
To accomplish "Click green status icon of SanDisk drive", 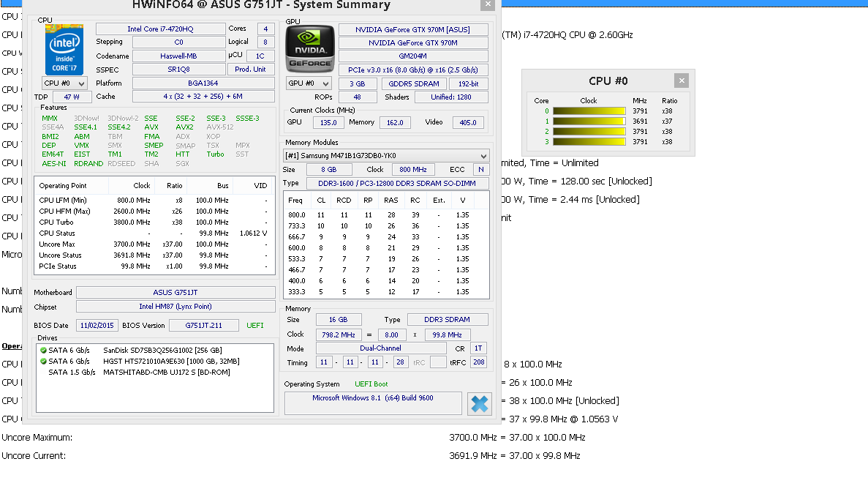I will point(43,351).
